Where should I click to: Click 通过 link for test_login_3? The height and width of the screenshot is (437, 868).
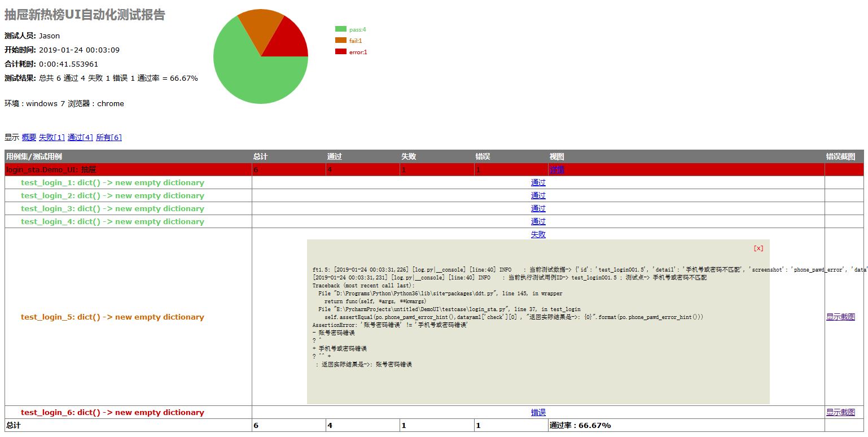[x=537, y=208]
